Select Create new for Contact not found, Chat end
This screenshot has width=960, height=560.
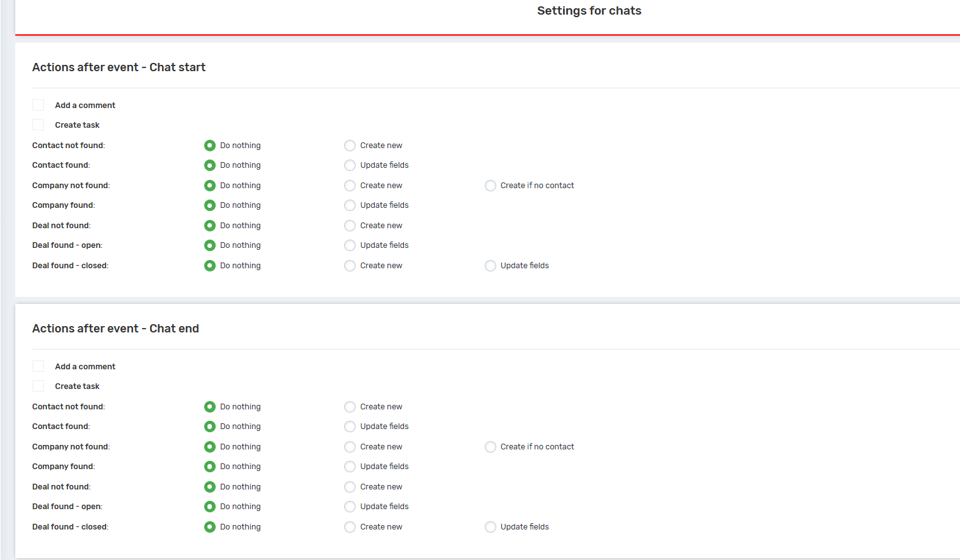click(350, 407)
